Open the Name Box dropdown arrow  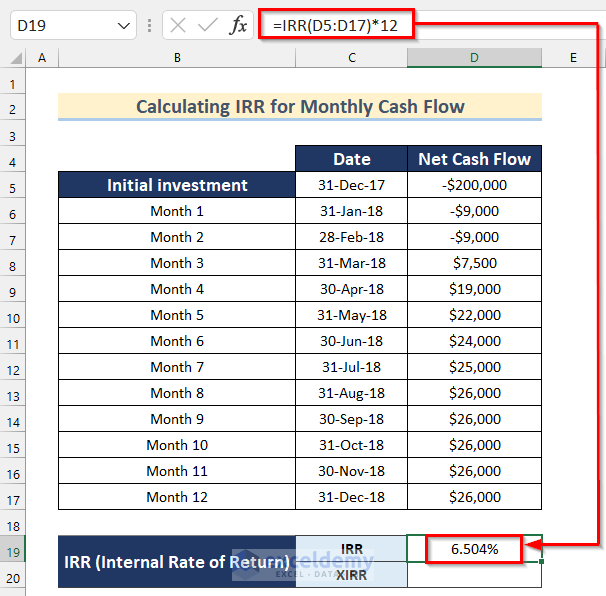(x=123, y=26)
